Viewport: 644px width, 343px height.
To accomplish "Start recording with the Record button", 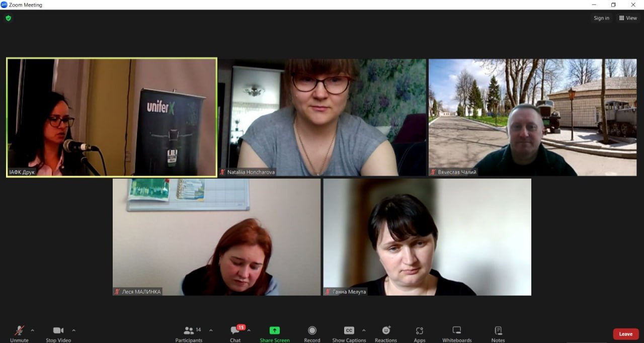I will [312, 331].
